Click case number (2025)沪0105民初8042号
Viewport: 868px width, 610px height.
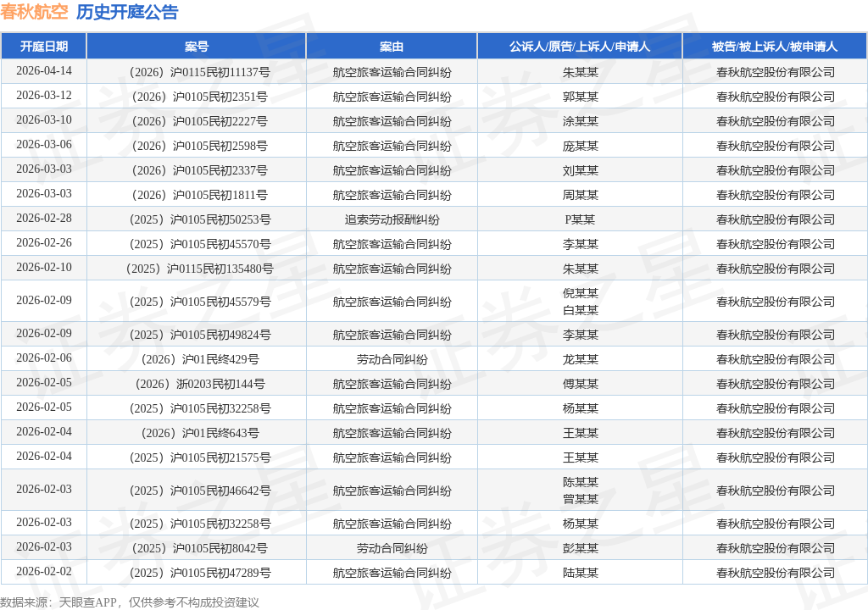pyautogui.click(x=199, y=548)
